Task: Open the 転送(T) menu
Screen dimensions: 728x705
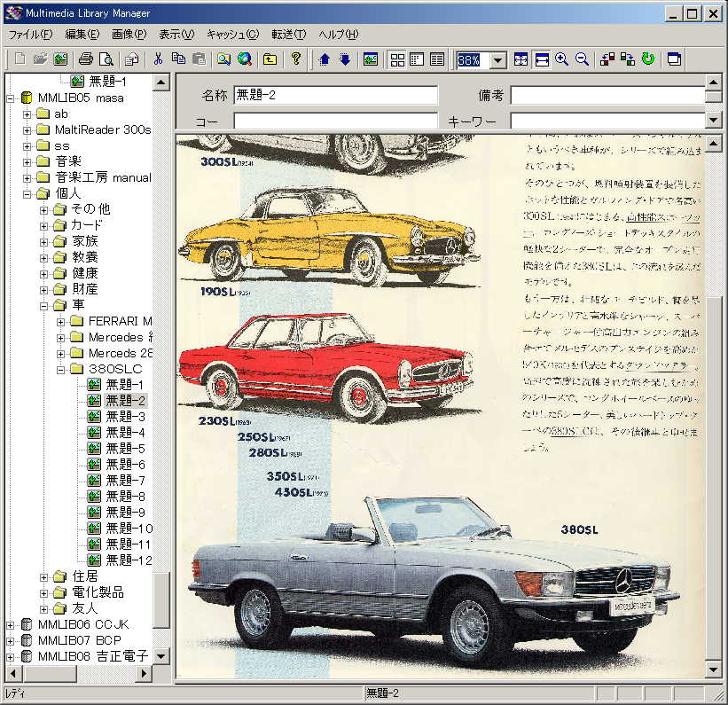Action: pyautogui.click(x=289, y=35)
